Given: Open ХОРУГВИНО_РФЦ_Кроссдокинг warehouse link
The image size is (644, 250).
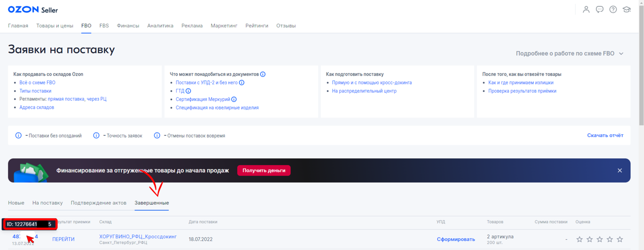Looking at the screenshot, I should point(138,237).
